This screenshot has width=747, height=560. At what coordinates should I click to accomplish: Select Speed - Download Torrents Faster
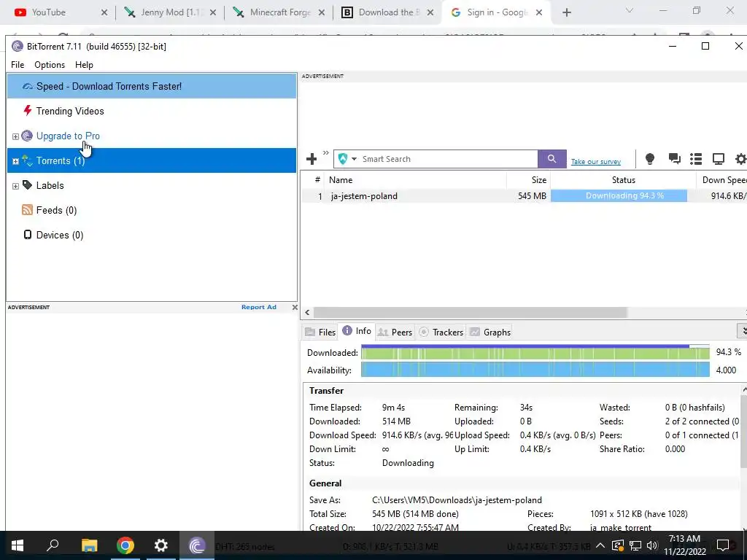[x=152, y=86]
